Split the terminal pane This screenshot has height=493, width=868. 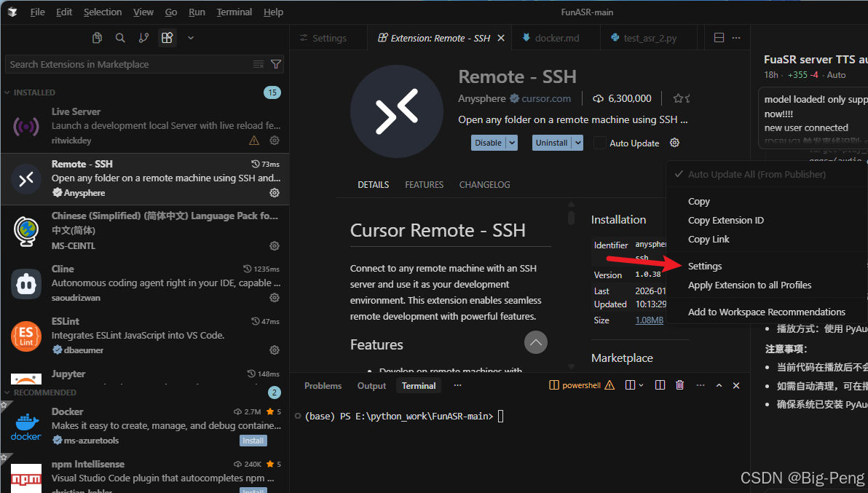click(659, 385)
